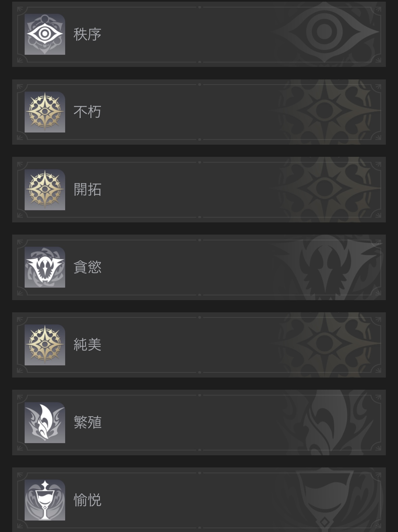Open the 貪慾 entry label

[87, 267]
